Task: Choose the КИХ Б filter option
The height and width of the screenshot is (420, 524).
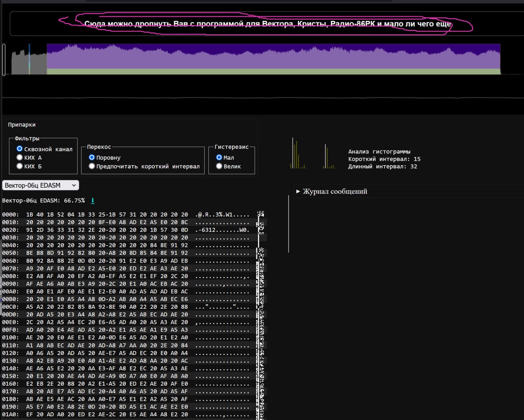Action: [19, 166]
